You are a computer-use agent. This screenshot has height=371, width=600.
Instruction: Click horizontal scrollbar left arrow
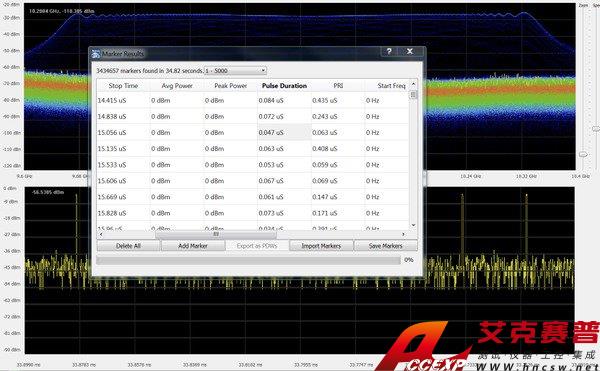101,234
